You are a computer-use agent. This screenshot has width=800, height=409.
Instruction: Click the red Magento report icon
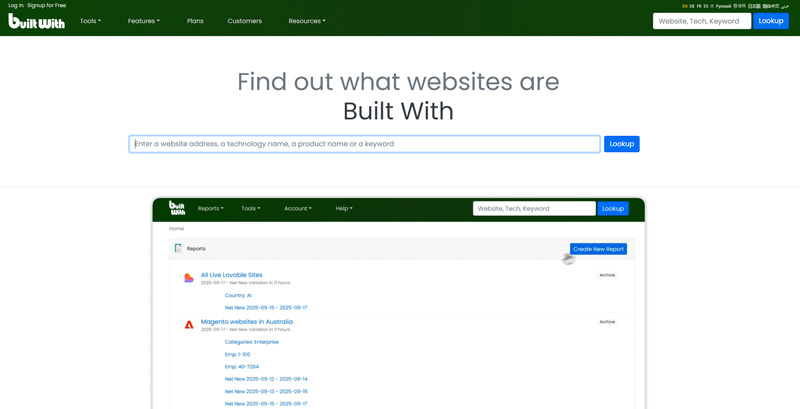pos(189,325)
